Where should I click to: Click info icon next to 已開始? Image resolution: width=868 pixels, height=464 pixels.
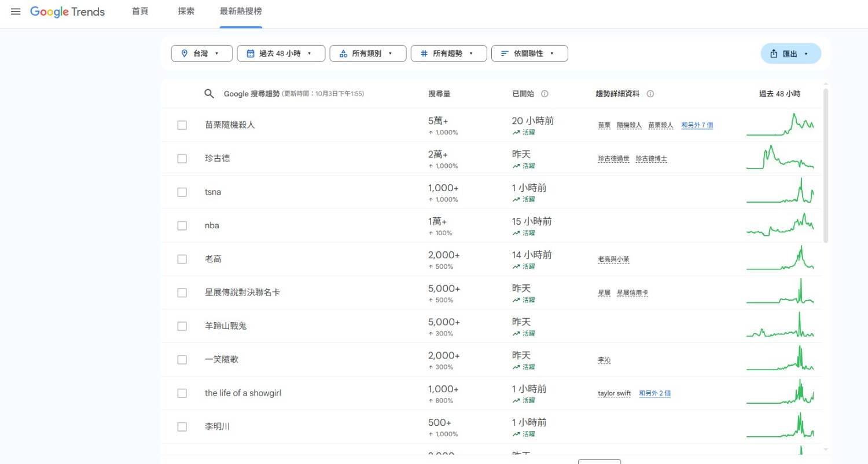point(545,94)
